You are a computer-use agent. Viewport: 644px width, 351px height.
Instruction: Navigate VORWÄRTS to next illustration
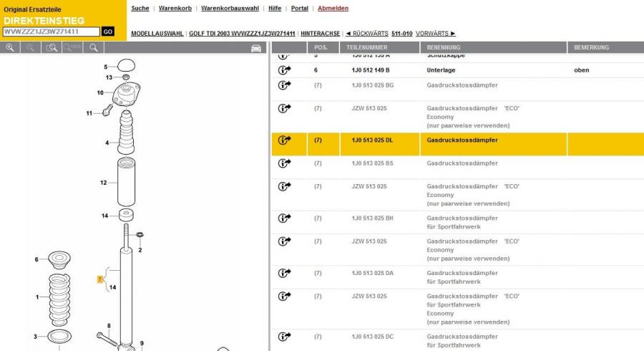[x=435, y=34]
